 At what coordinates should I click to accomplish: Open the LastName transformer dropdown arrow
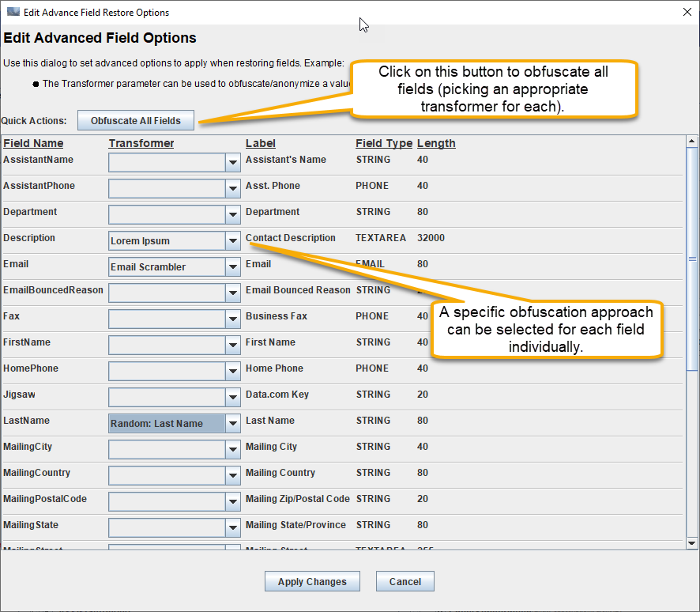pos(233,424)
